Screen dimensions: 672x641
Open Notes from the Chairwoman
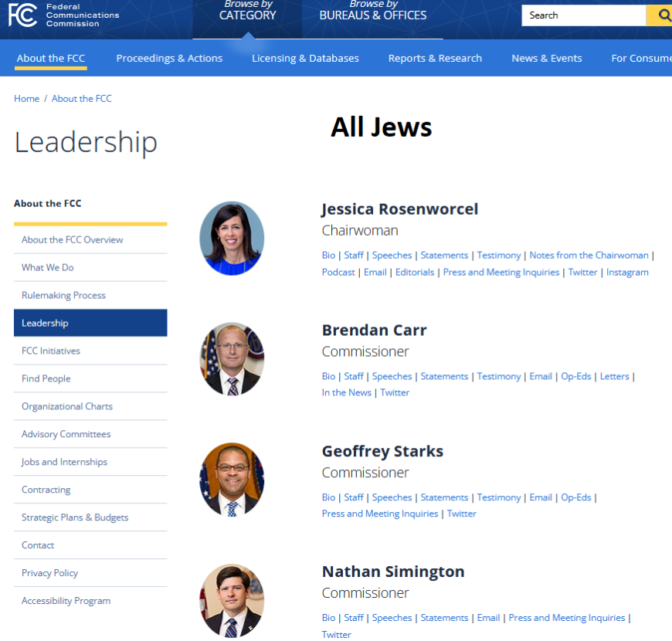[x=589, y=256]
